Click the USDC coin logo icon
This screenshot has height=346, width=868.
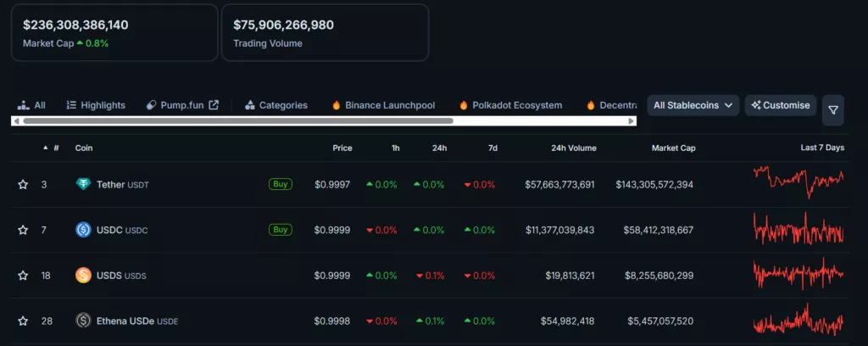(x=83, y=229)
